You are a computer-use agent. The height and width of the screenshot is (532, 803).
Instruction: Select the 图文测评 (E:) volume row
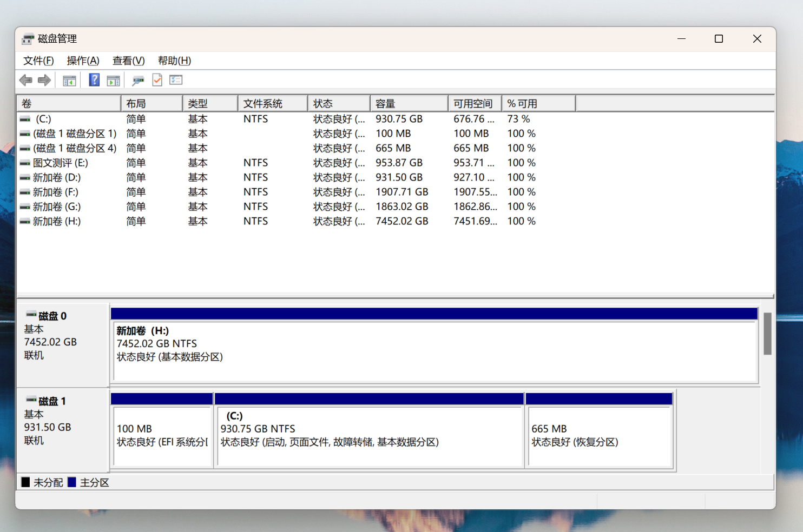click(x=60, y=163)
